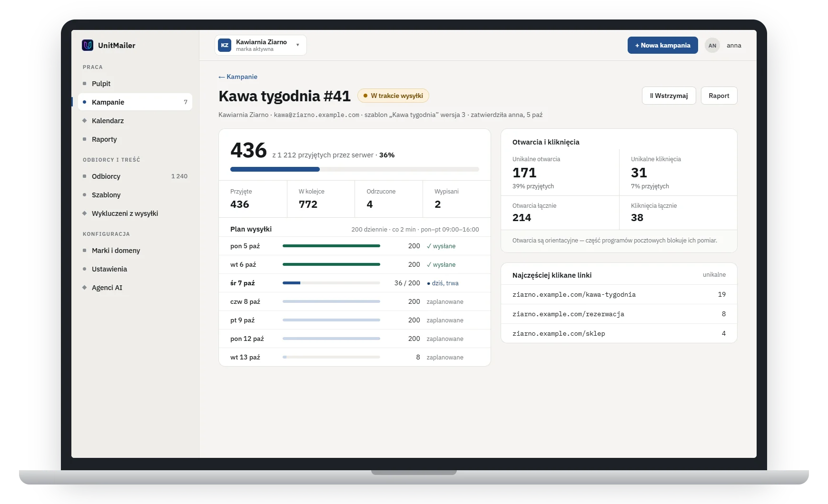The width and height of the screenshot is (828, 504).
Task: Click the Wypisani 2 stat cell
Action: tap(457, 199)
